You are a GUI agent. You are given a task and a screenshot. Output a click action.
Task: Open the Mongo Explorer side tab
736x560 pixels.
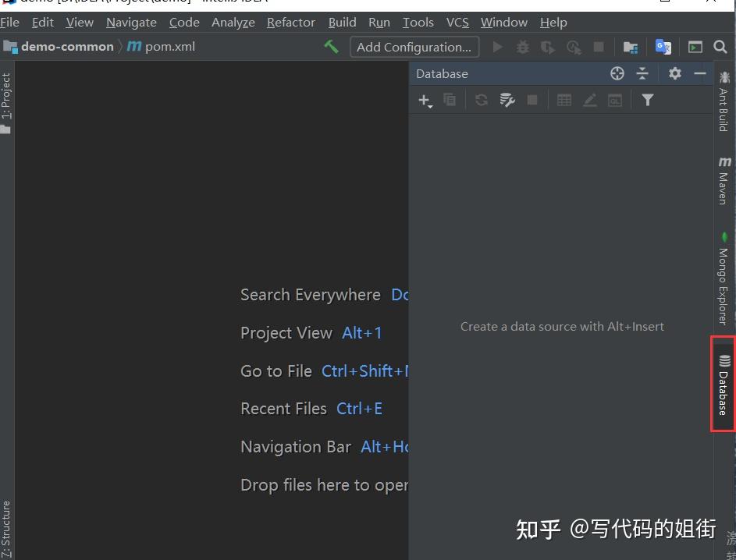[x=724, y=278]
